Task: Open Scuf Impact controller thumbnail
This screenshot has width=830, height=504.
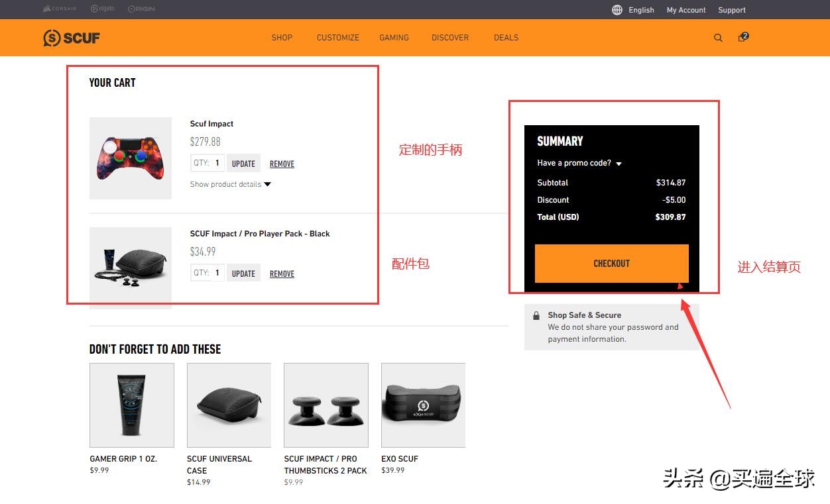Action: [x=131, y=158]
